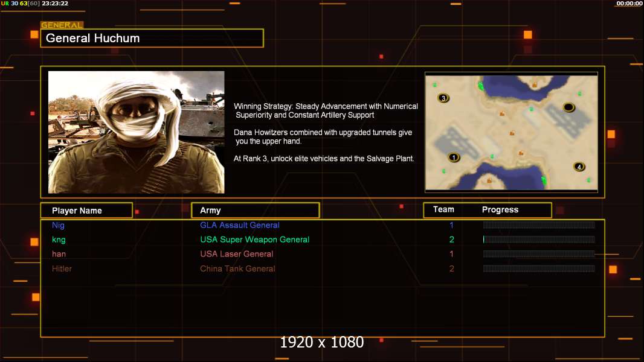Click the unnumbered black start marker on minimap

[568, 107]
